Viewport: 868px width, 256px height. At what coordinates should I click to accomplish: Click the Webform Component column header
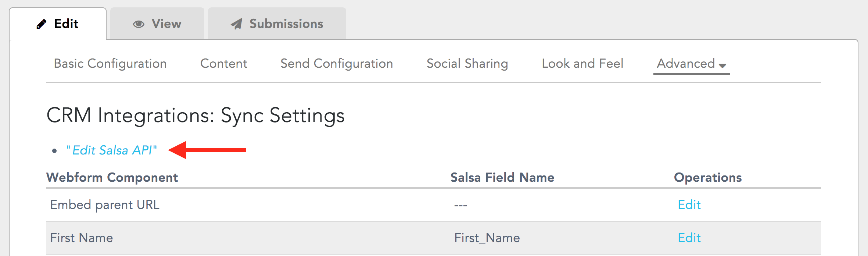(x=112, y=177)
